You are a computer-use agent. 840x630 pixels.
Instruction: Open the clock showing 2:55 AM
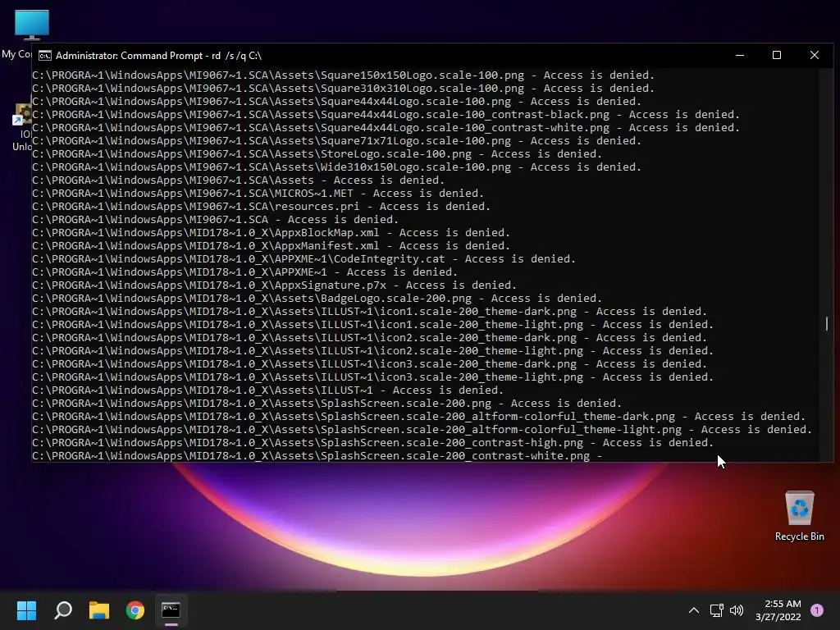pos(778,610)
